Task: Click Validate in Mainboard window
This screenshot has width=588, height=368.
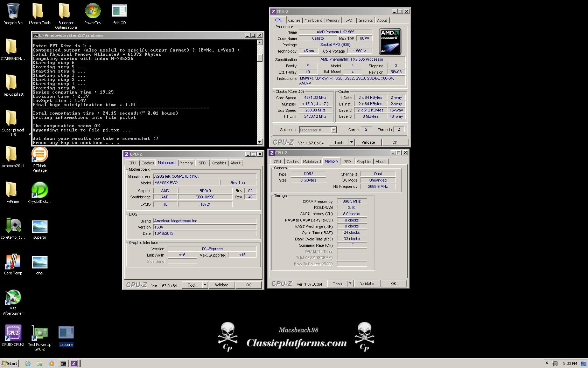Action: [222, 285]
